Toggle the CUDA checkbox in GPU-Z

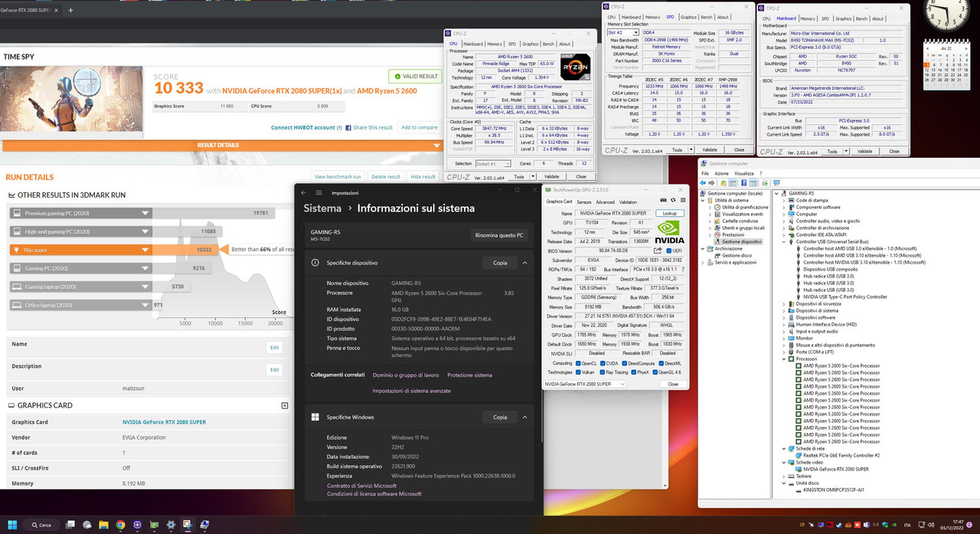pos(604,363)
